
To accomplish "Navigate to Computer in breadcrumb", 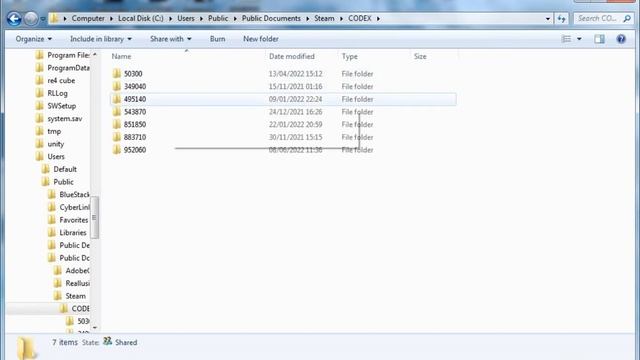I will 88,18.
